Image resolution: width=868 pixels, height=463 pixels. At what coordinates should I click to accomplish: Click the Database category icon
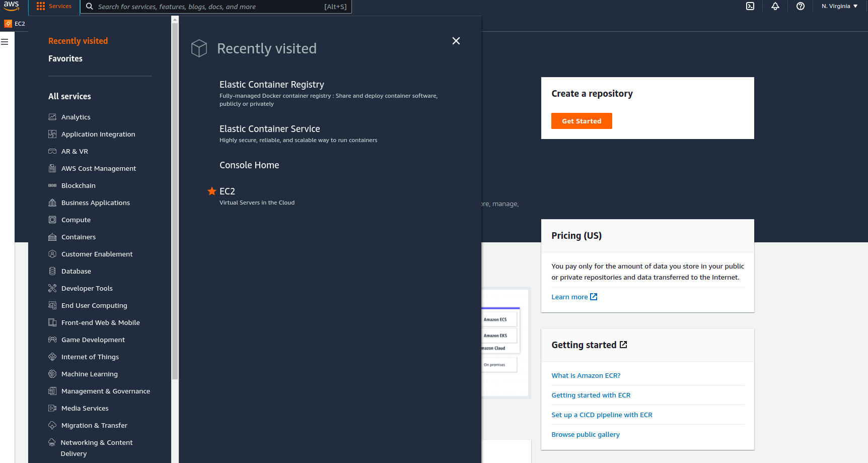point(53,271)
